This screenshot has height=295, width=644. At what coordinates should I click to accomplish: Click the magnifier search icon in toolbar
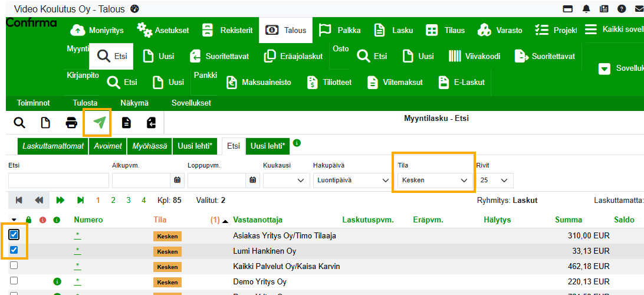coord(19,123)
